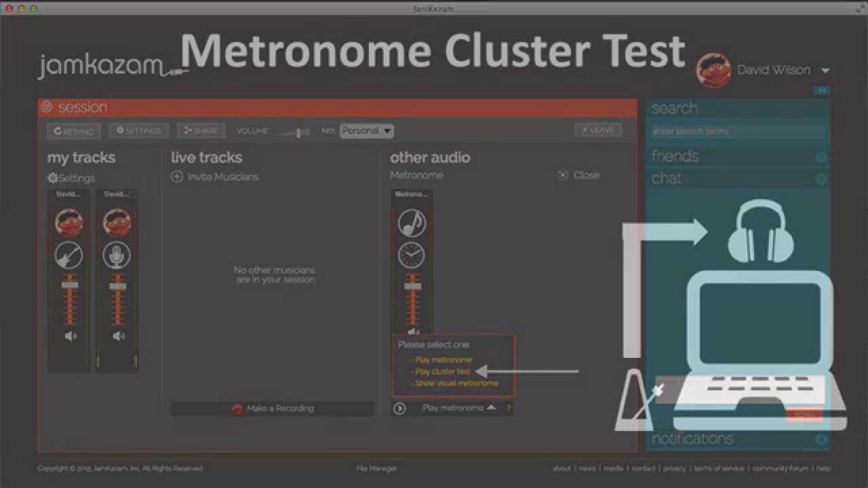
Task: Collapse the sidebar with the top arrow icon
Action: pos(821,90)
